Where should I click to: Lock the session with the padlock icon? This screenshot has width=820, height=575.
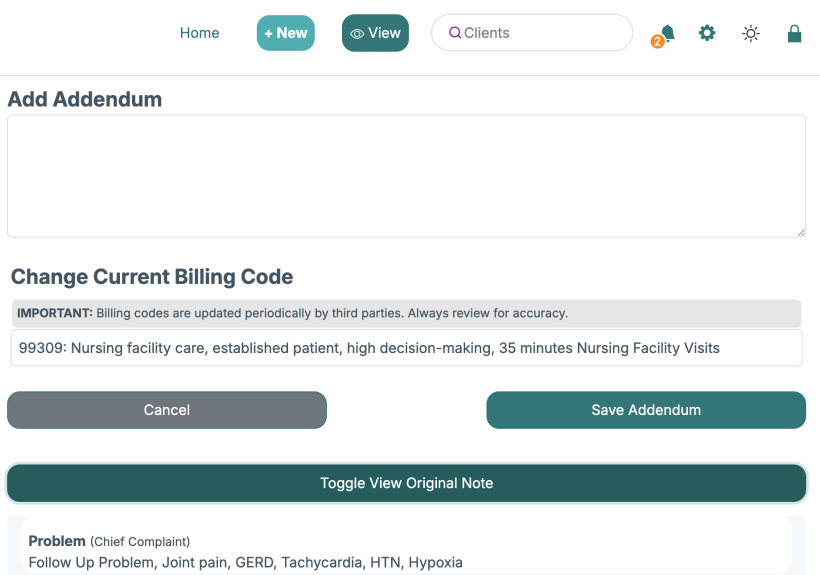(x=794, y=33)
